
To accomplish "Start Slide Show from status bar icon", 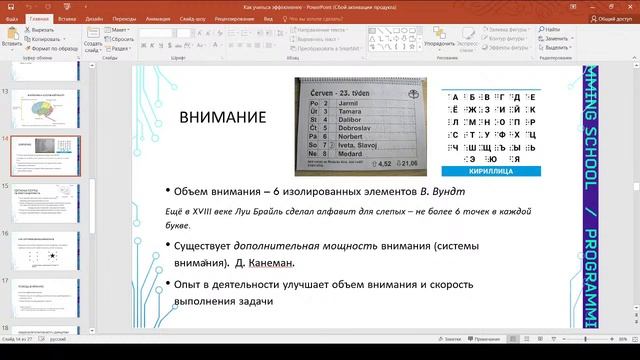I will pos(554,339).
